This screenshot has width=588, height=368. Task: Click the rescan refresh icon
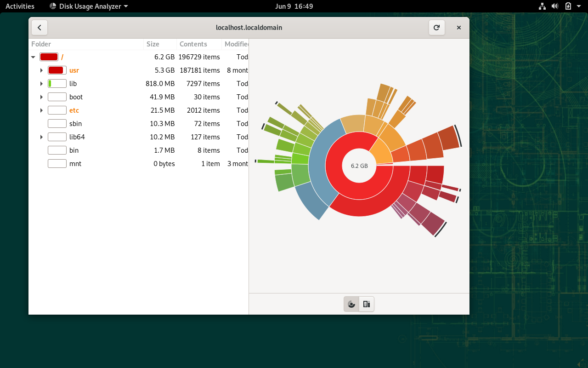pos(436,28)
